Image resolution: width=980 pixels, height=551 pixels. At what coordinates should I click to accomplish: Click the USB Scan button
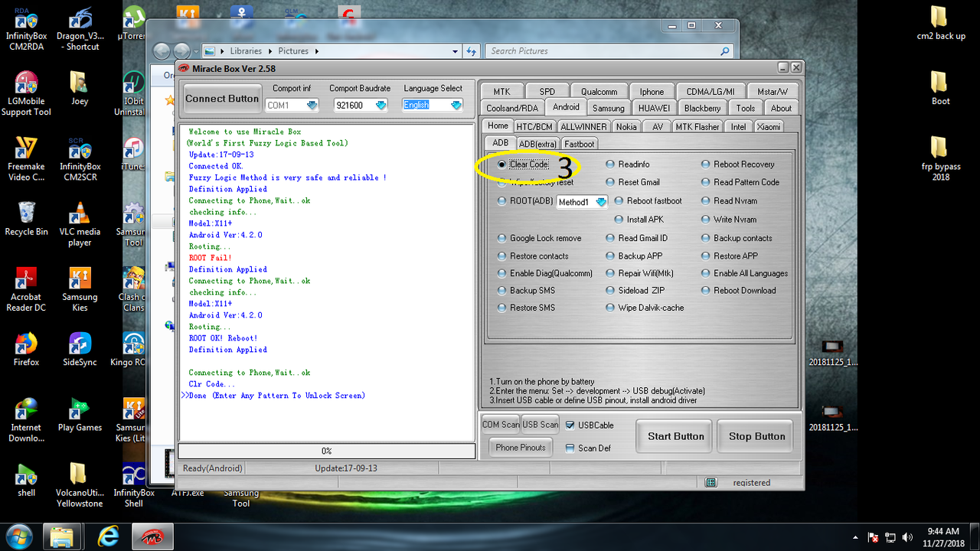[x=541, y=425]
